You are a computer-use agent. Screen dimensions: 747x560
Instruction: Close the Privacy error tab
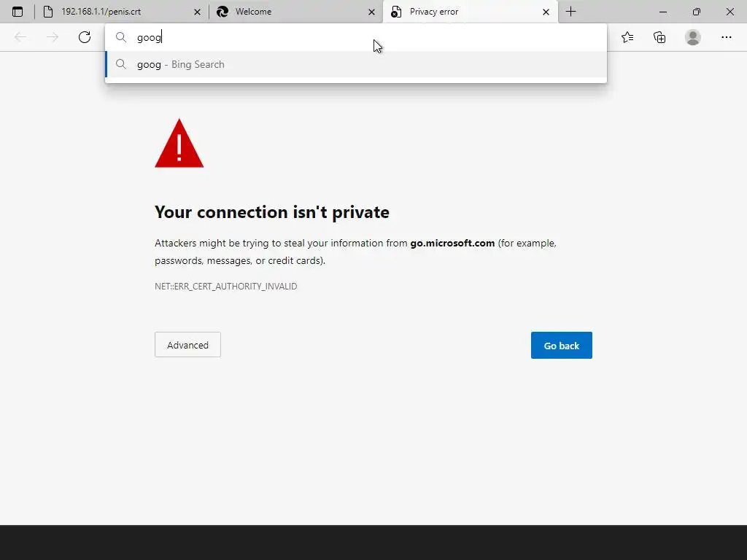[546, 12]
